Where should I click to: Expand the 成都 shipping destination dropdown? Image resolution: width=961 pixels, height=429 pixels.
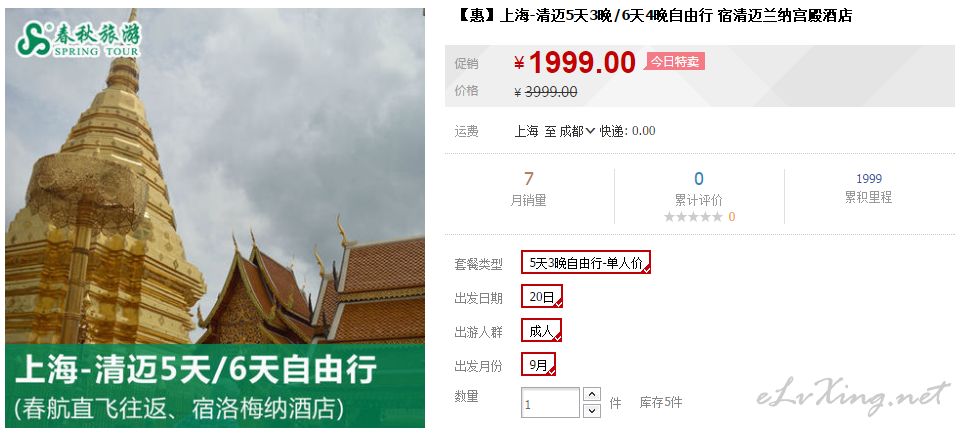point(577,131)
